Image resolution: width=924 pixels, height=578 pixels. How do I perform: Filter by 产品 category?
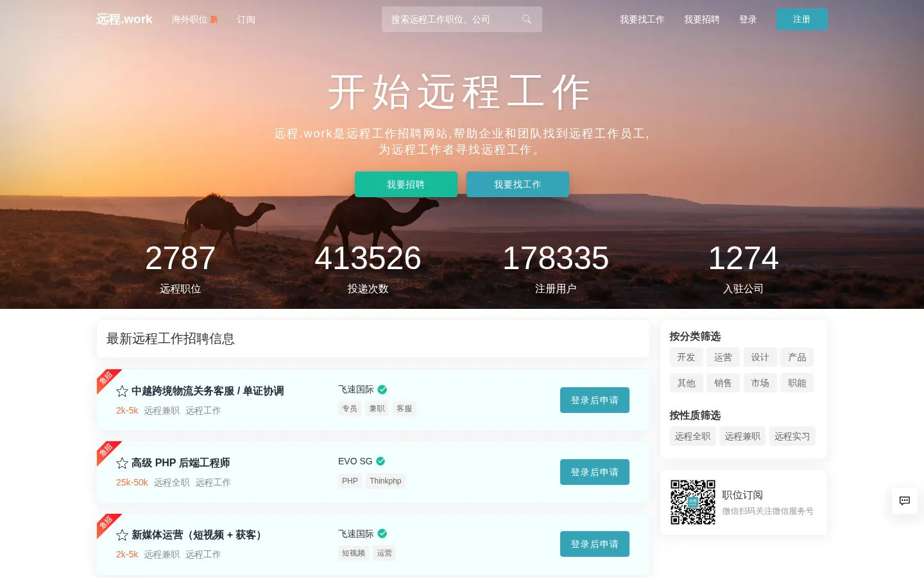(x=798, y=357)
